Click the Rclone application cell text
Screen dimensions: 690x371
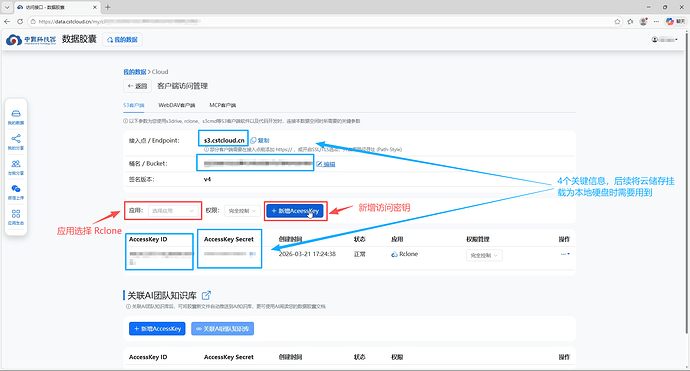(x=408, y=254)
